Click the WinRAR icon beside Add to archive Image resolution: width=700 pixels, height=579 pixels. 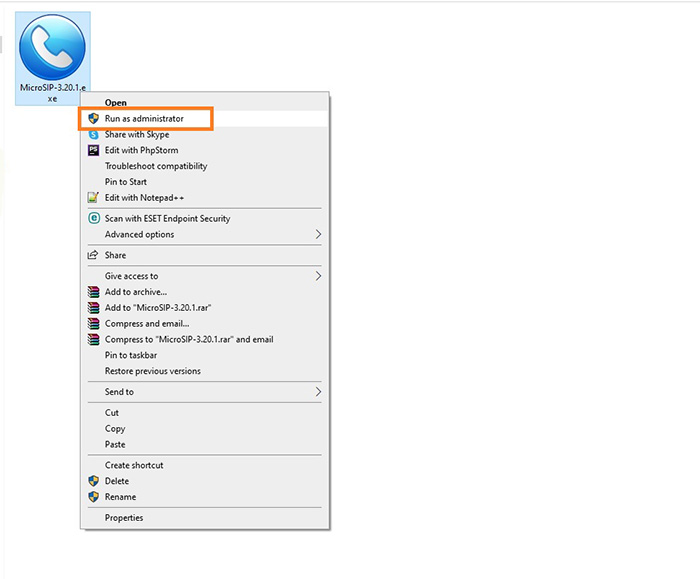pyautogui.click(x=93, y=292)
